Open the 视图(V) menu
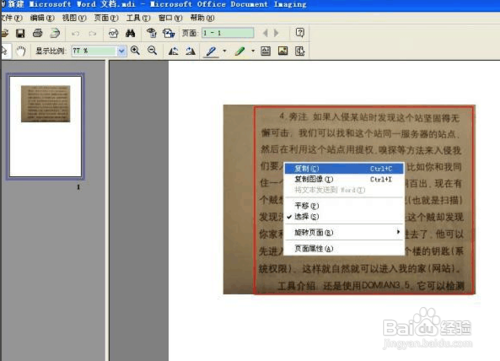The image size is (500, 361). [74, 18]
